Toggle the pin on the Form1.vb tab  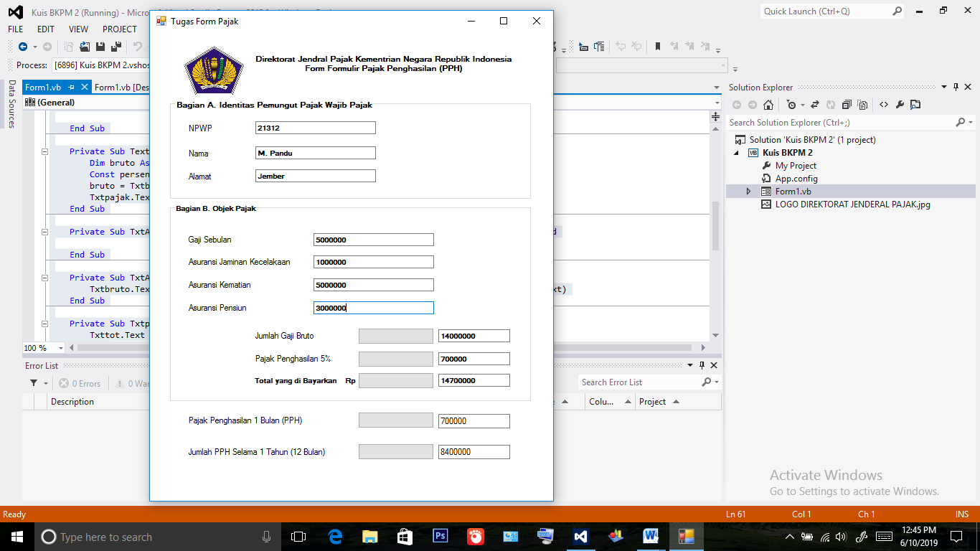72,88
